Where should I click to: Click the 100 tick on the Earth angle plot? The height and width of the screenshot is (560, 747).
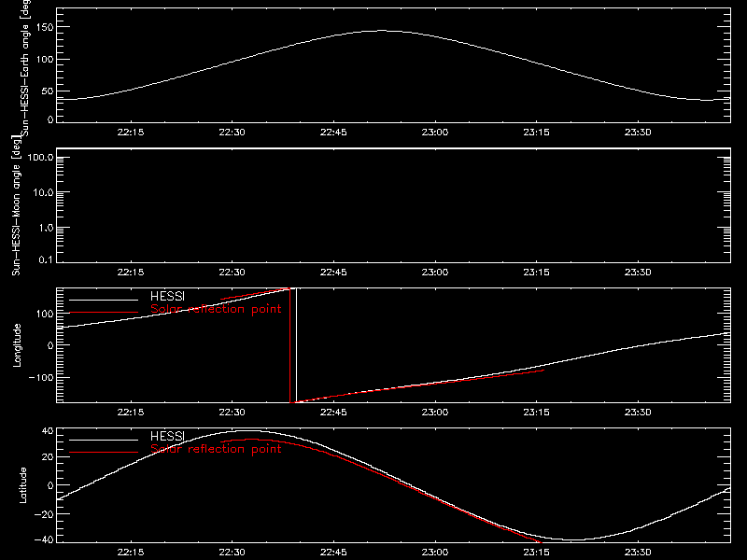[x=45, y=60]
